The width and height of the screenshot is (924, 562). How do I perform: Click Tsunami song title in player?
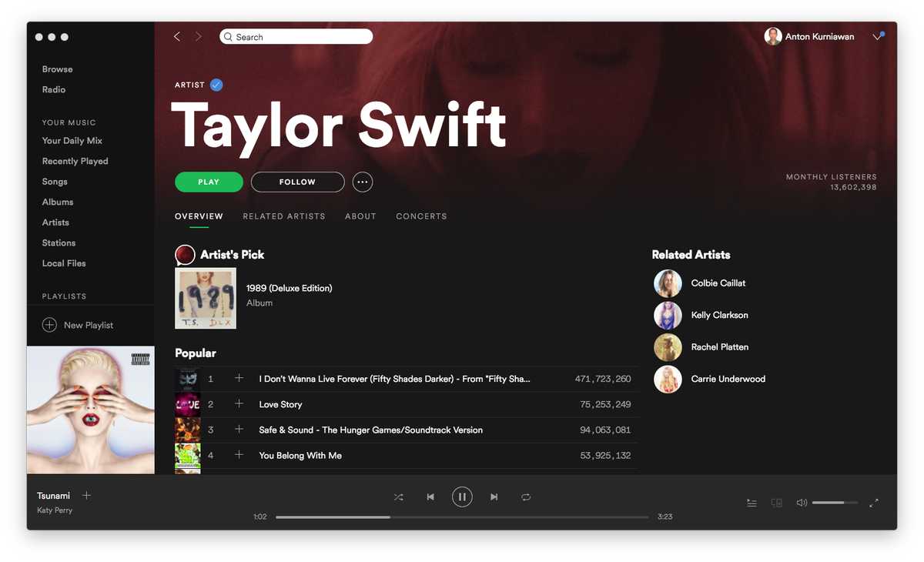(53, 496)
